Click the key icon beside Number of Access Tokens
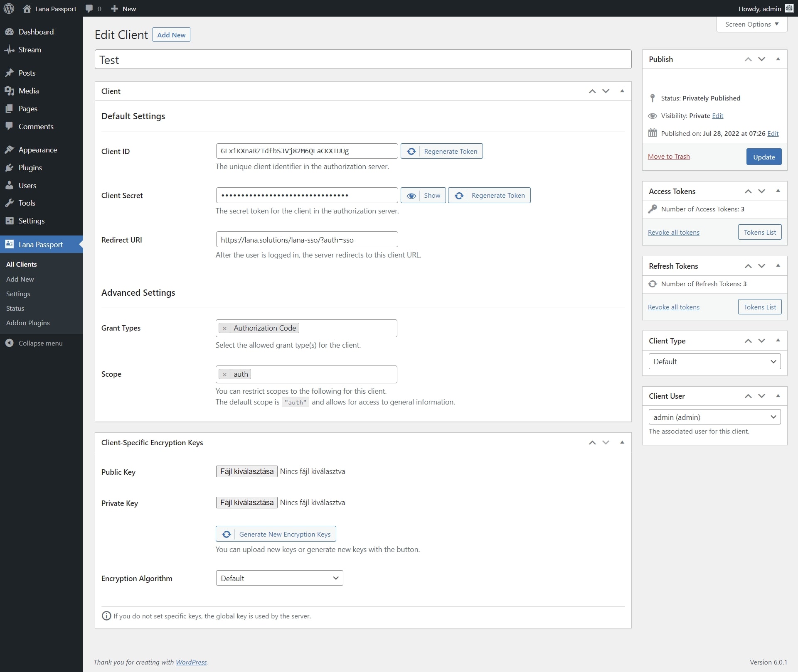798x672 pixels. click(x=653, y=209)
